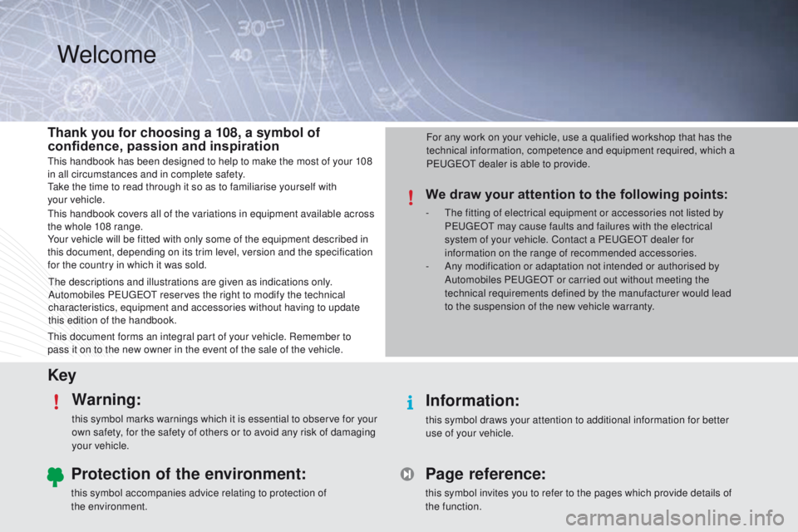Click text 'this symbol invites you to refer to the pages'
Image resolution: width=798 pixels, height=532 pixels.
[x=579, y=500]
